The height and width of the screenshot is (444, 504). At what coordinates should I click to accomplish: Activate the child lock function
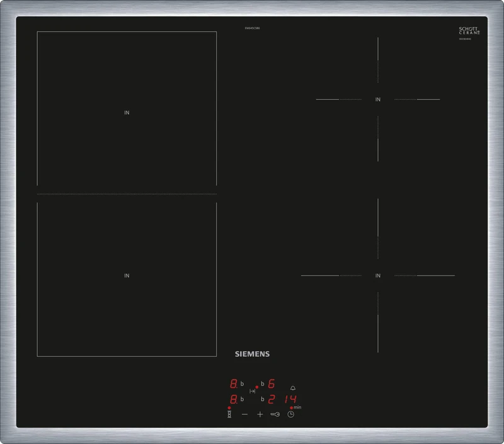pos(275,414)
